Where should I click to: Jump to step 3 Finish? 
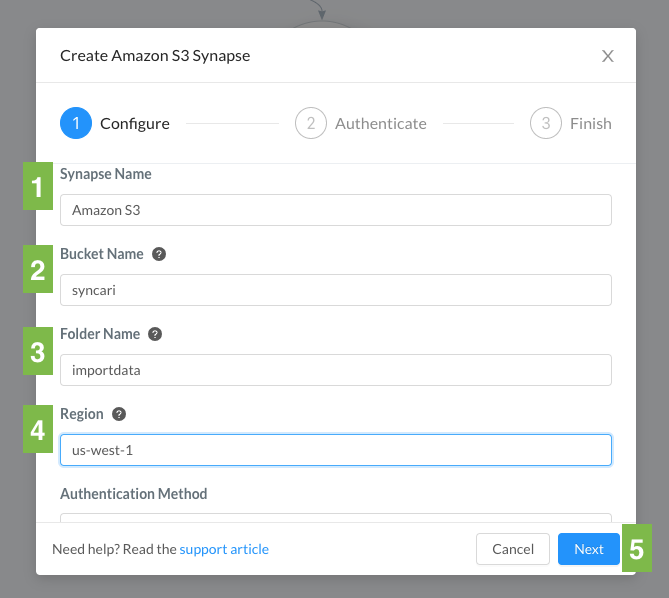click(570, 123)
